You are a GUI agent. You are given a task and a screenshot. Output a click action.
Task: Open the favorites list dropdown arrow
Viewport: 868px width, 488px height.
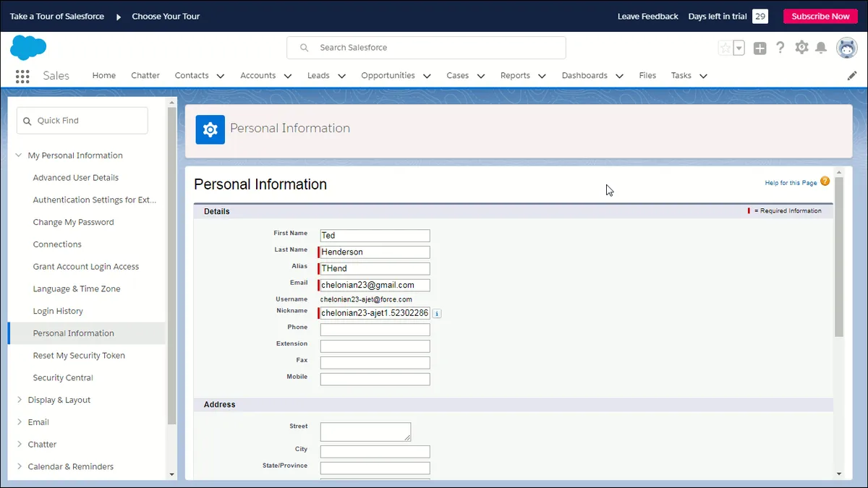(739, 48)
